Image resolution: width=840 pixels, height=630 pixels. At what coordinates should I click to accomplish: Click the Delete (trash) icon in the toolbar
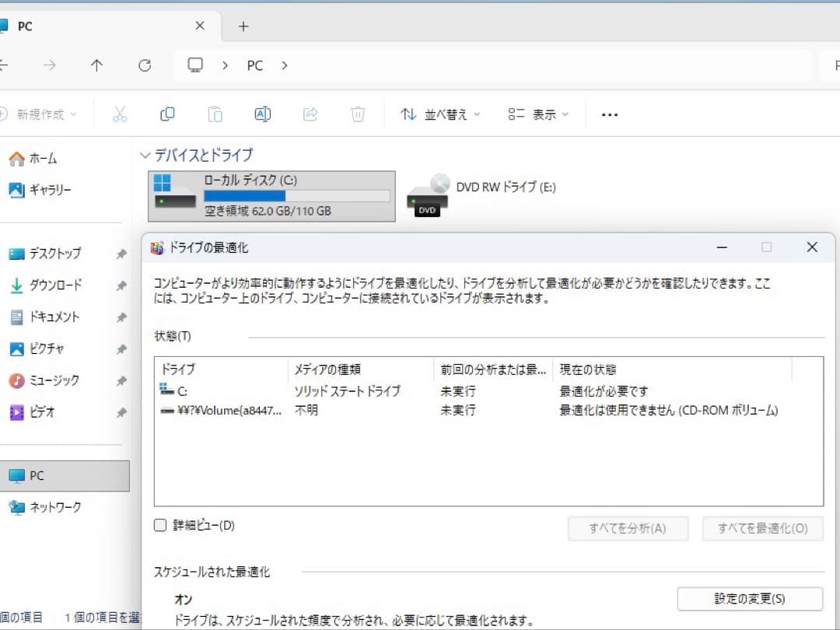pos(357,114)
